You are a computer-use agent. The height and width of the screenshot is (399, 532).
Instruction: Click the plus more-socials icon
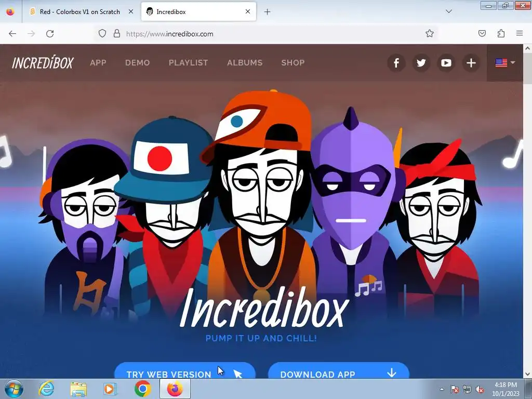pos(471,63)
